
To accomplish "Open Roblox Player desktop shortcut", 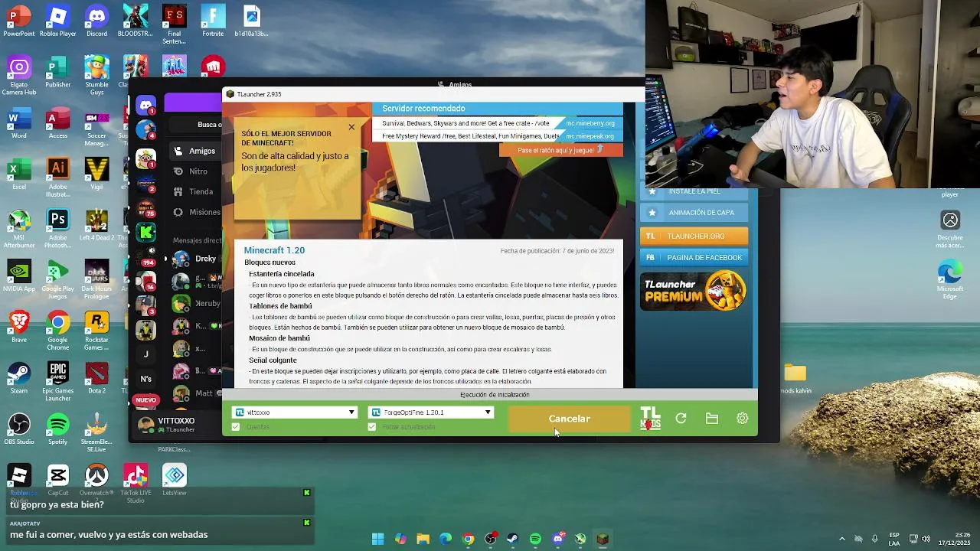I will (x=58, y=21).
